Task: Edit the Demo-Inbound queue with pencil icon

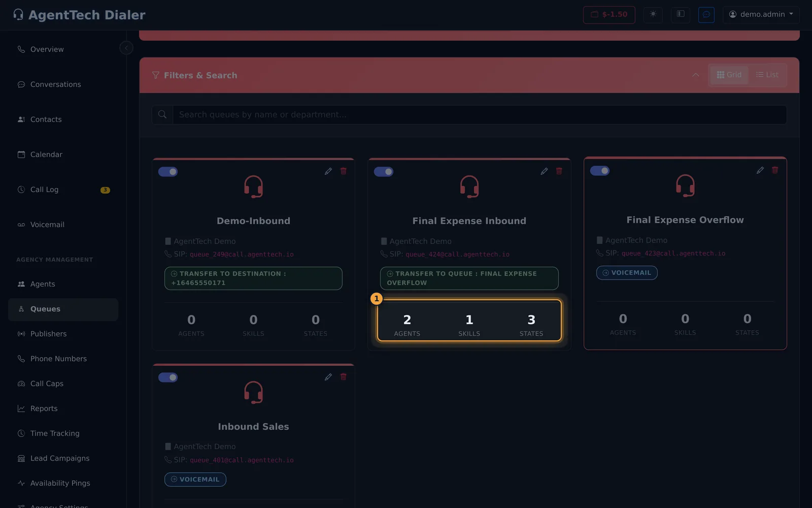Action: 328,171
